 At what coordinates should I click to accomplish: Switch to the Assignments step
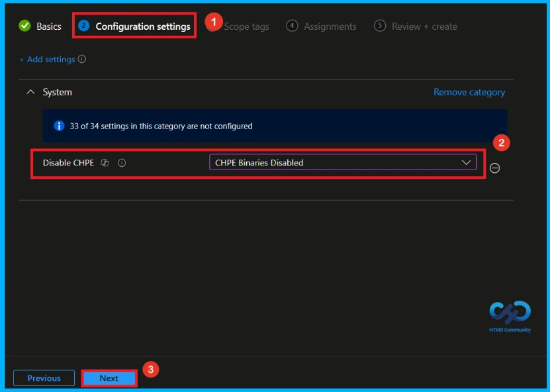point(321,26)
